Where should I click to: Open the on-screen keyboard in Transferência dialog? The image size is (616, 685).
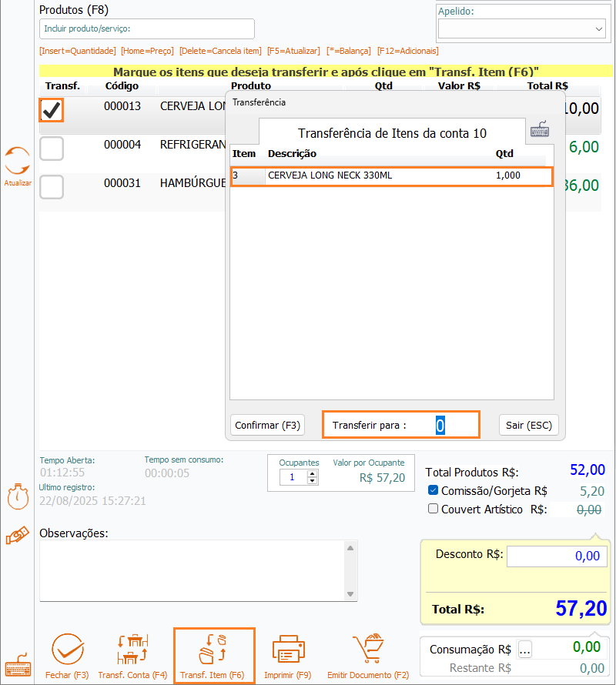pyautogui.click(x=540, y=130)
